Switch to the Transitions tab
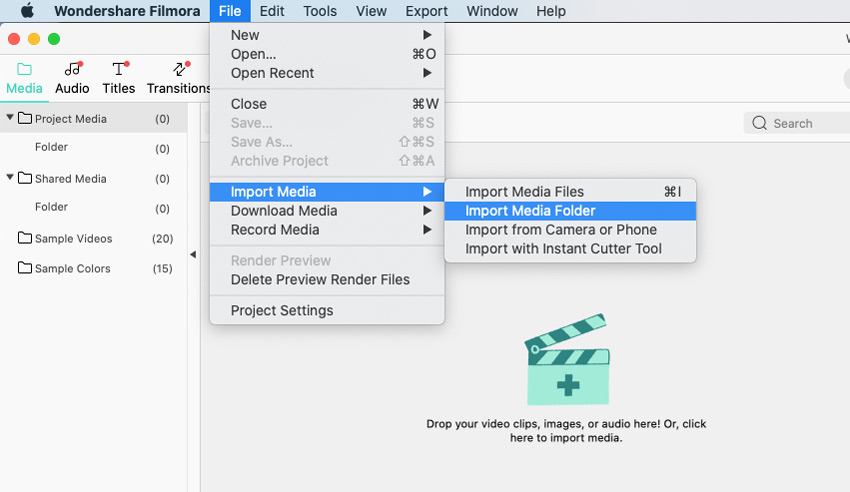Screen dimensions: 850x492 (178, 79)
